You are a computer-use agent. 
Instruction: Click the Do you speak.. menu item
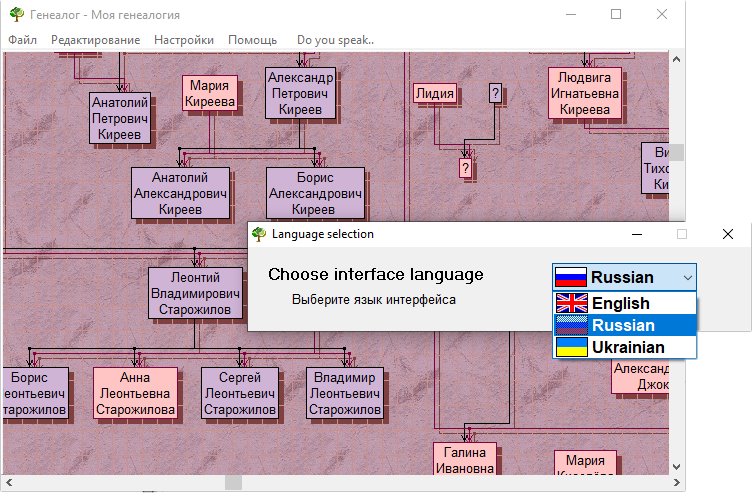[335, 40]
